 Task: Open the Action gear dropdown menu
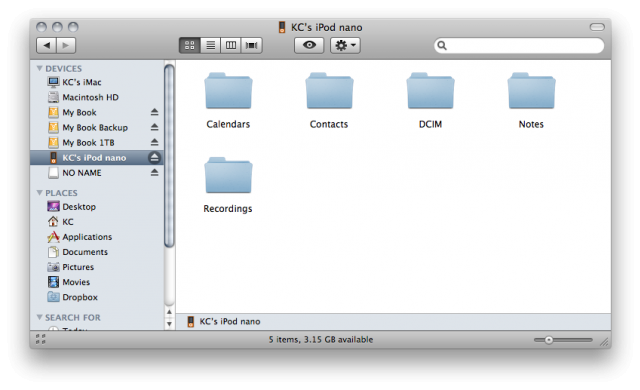coord(345,45)
